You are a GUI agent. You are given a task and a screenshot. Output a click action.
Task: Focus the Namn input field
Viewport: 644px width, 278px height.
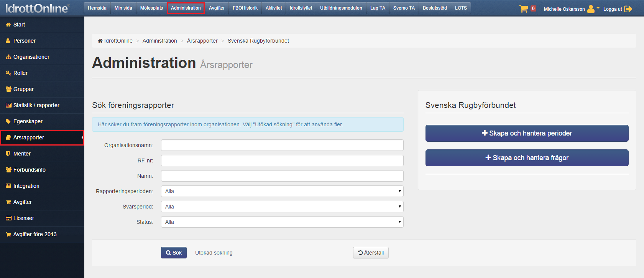[282, 176]
